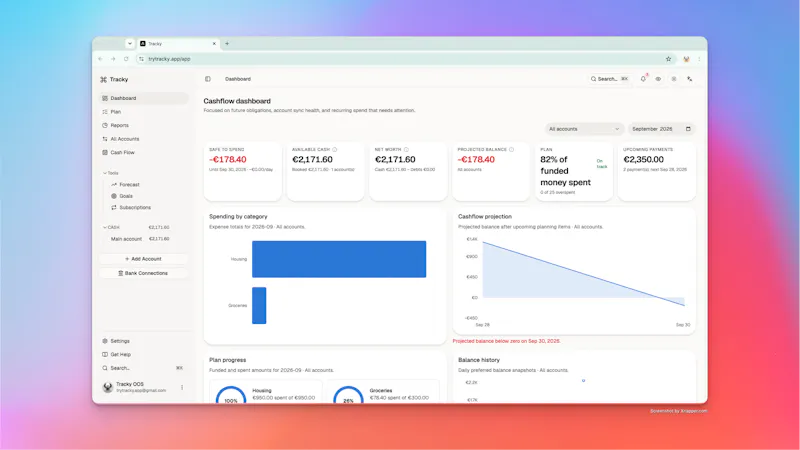The width and height of the screenshot is (800, 450).
Task: Reload the page in browser
Action: pyautogui.click(x=126, y=59)
